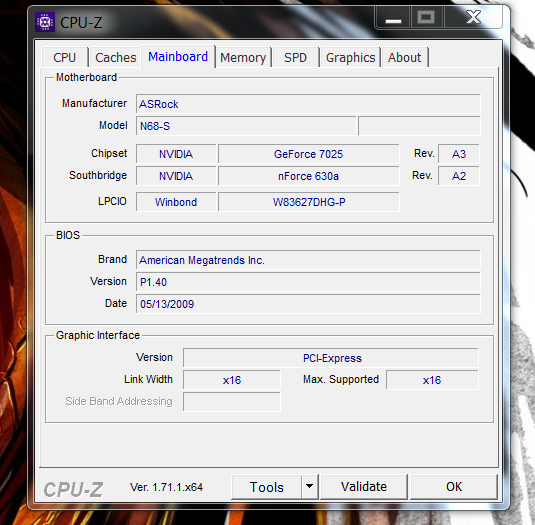The image size is (535, 525).
Task: Open the SPD tab
Action: 295,57
